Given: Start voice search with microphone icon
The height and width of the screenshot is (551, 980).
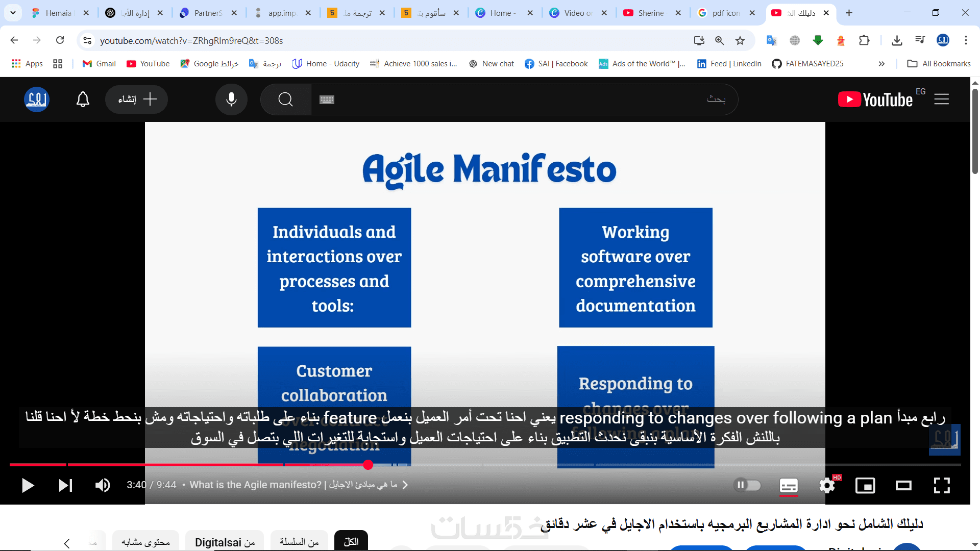Looking at the screenshot, I should pyautogui.click(x=231, y=99).
